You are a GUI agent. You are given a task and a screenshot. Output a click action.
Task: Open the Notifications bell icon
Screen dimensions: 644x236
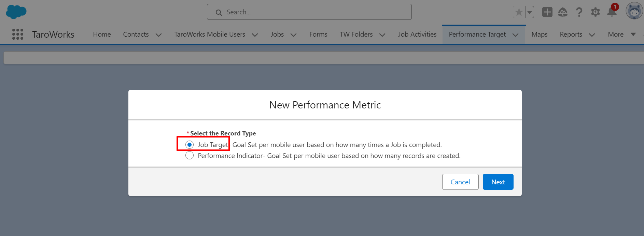612,12
